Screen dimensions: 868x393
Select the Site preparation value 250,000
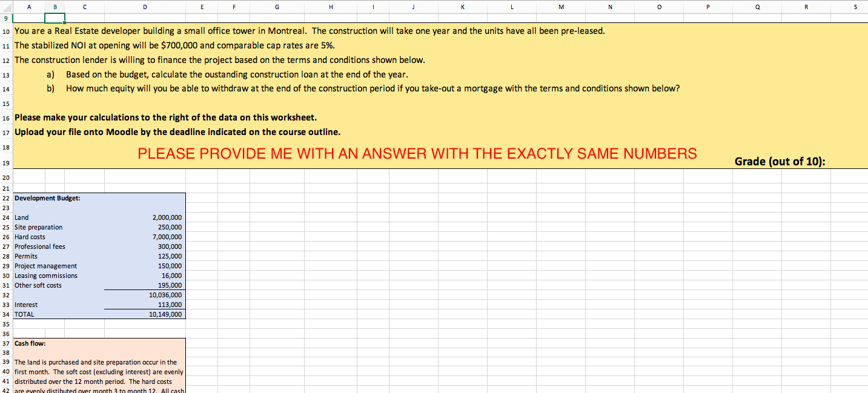pos(170,227)
